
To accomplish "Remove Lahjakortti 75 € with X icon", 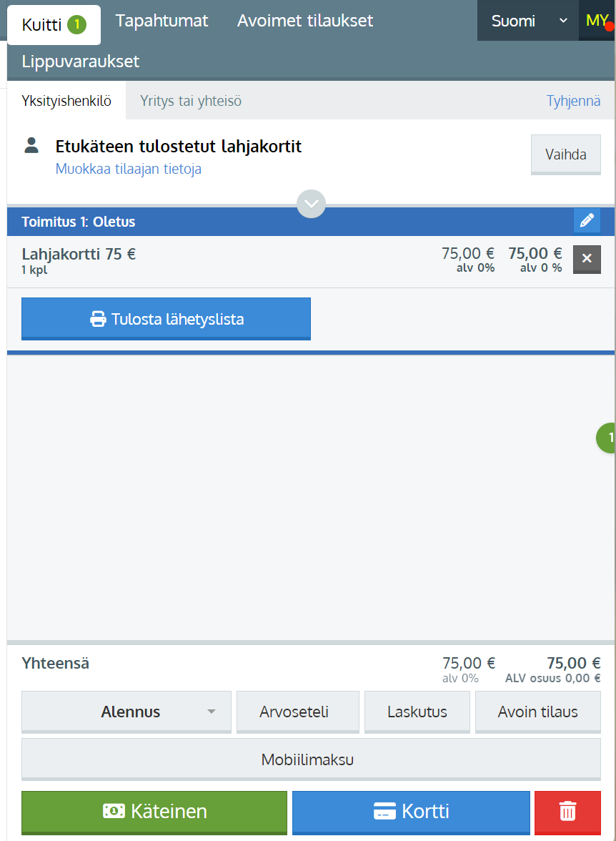I will pyautogui.click(x=587, y=259).
